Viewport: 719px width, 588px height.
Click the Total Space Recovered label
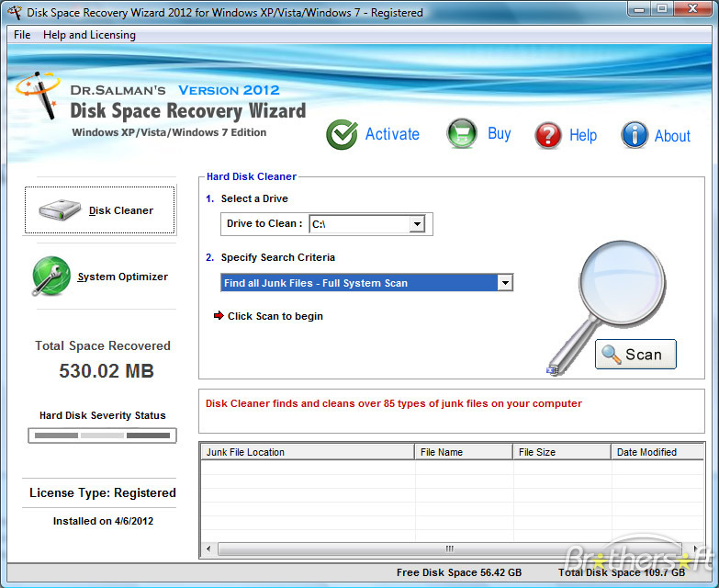click(103, 345)
